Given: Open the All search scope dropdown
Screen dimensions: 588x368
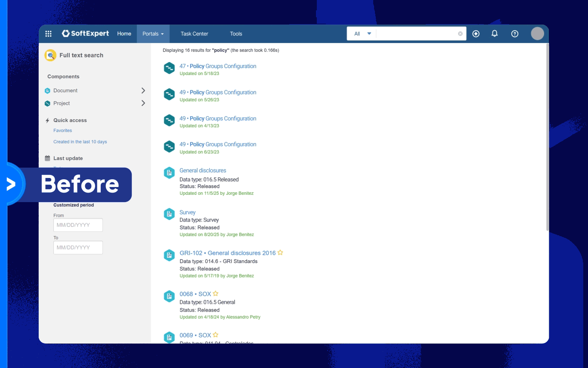Looking at the screenshot, I should tap(362, 34).
